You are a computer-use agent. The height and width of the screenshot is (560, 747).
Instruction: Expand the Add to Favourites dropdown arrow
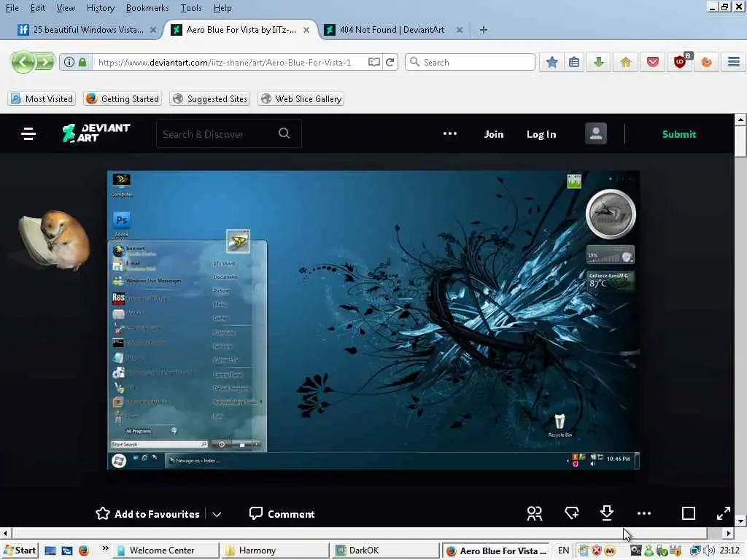click(x=217, y=514)
